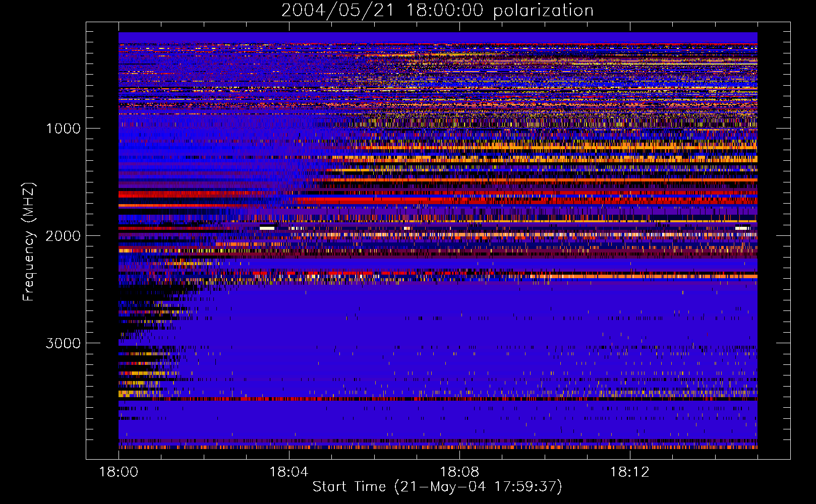Click the 'Frequency (MHZ)' axis label

pos(29,242)
